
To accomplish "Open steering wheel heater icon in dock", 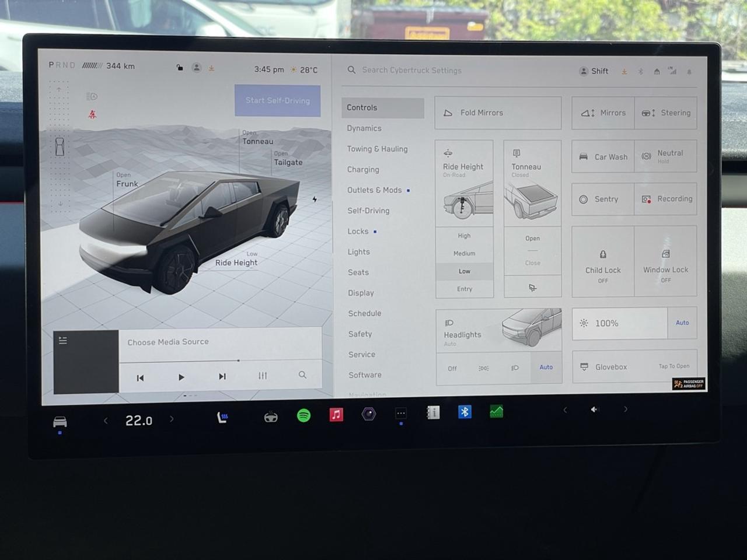I will coord(271,417).
